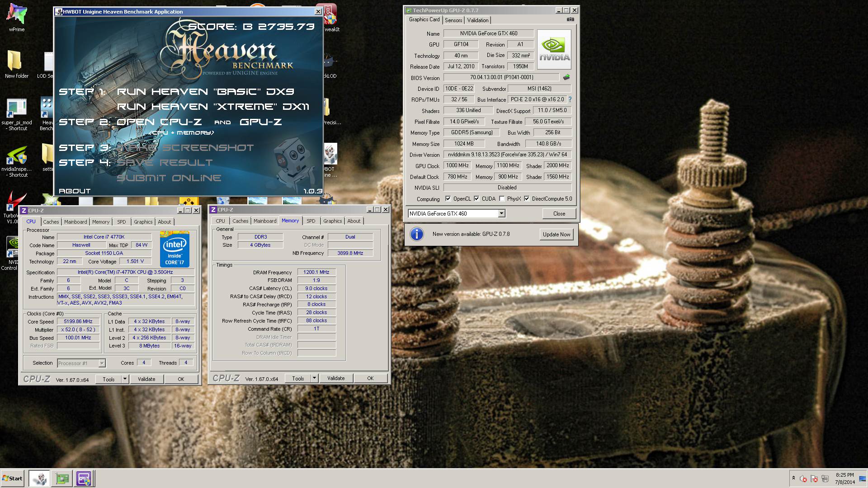Click the volume tray icon
This screenshot has width=868, height=488.
click(x=803, y=479)
